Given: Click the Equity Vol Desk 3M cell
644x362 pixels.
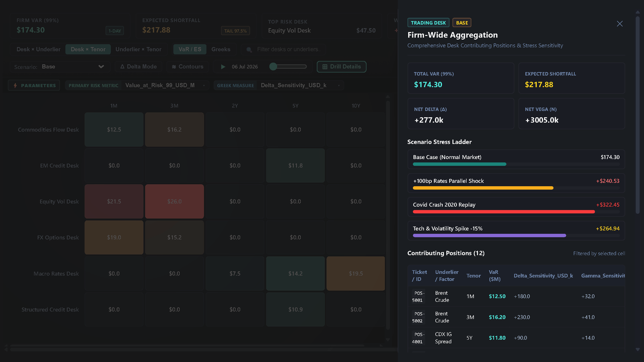Looking at the screenshot, I should click(x=174, y=201).
